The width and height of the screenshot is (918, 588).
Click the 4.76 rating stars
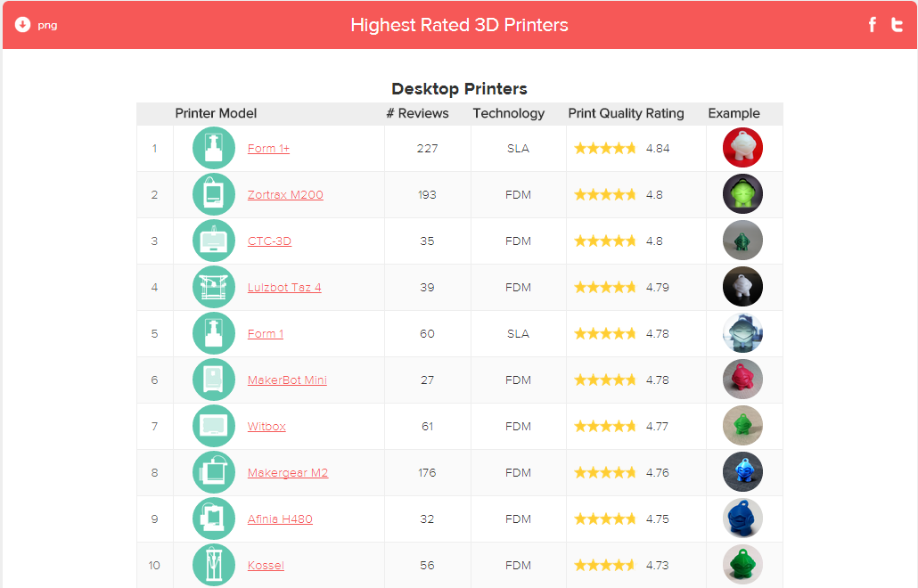[605, 472]
